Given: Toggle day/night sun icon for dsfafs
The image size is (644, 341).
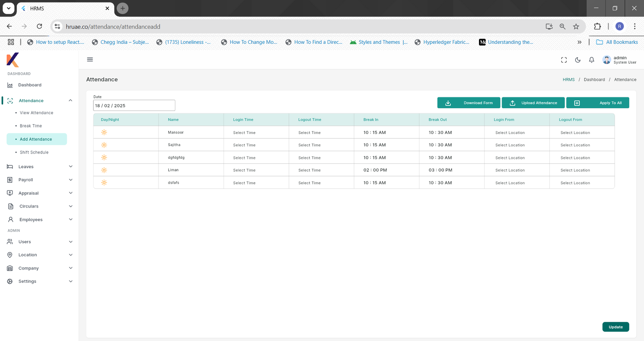Looking at the screenshot, I should tap(104, 183).
